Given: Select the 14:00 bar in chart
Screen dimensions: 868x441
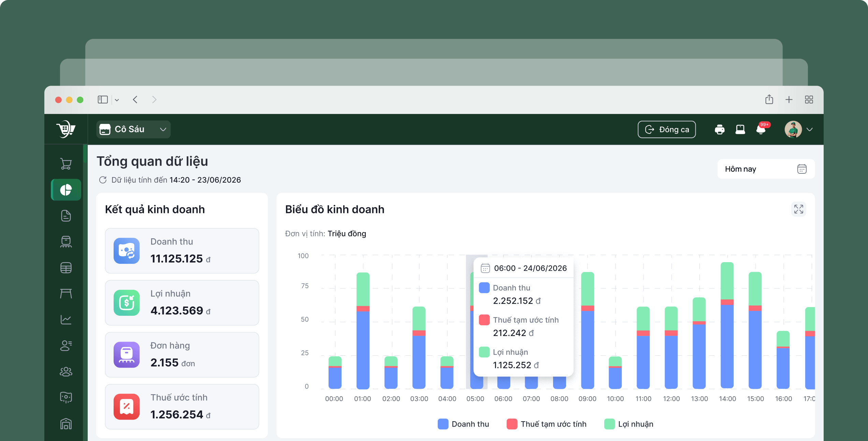Looking at the screenshot, I should click(x=727, y=325).
